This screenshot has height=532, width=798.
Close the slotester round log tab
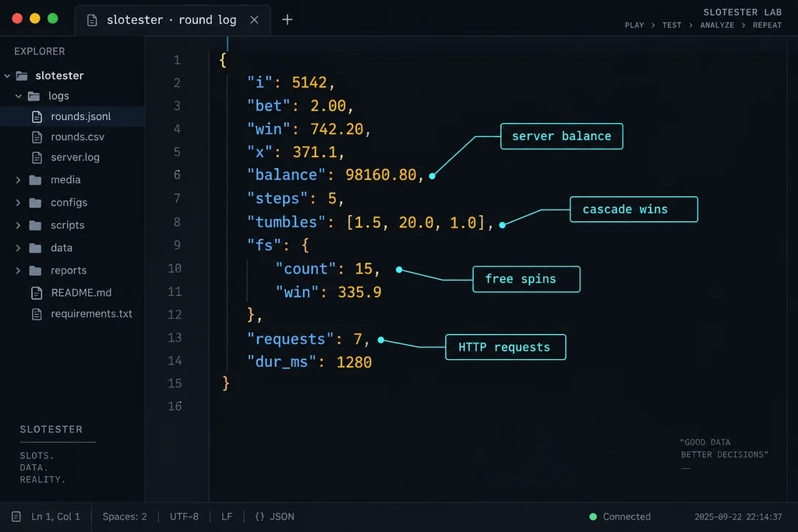[255, 19]
